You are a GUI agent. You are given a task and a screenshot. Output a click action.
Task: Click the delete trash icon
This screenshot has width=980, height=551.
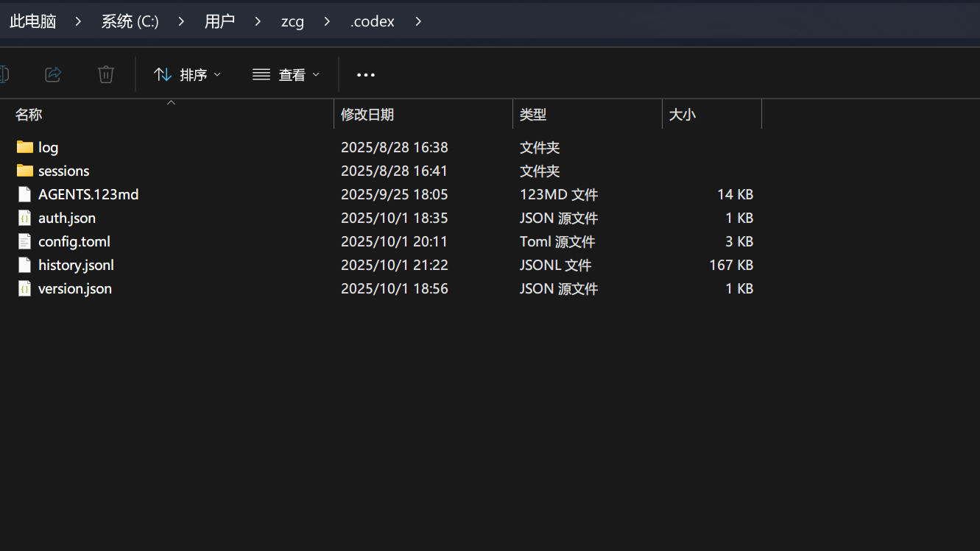tap(106, 74)
